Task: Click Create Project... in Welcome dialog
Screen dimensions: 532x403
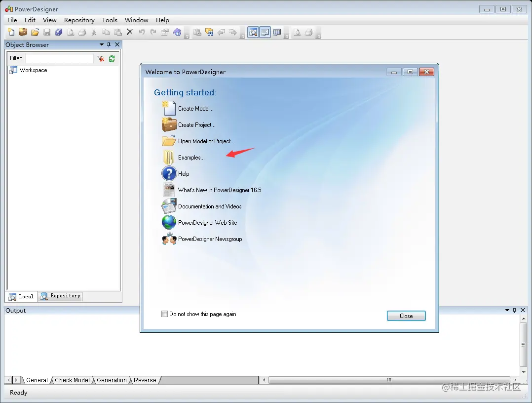Action: (x=197, y=125)
